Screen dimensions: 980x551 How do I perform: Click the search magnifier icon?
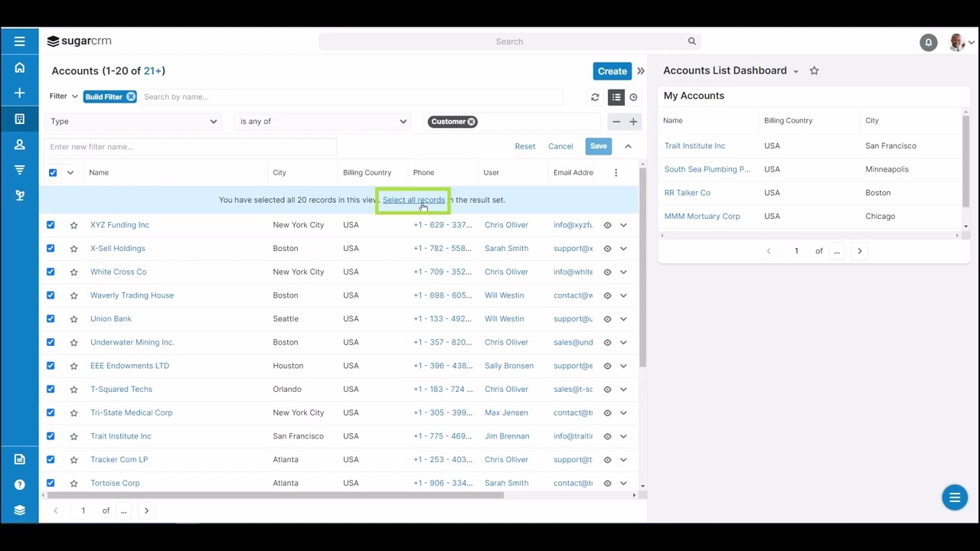coord(691,41)
